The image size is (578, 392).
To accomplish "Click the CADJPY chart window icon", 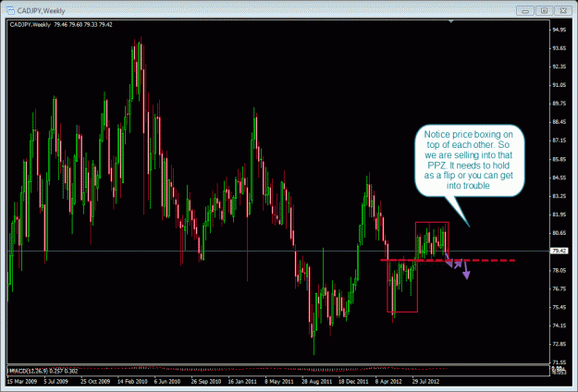I will coord(10,11).
